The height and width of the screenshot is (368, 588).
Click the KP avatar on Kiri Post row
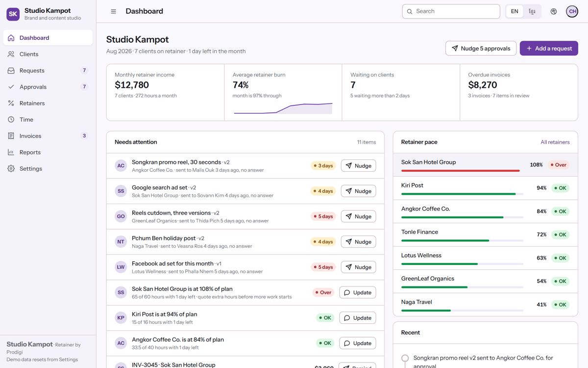click(x=121, y=317)
